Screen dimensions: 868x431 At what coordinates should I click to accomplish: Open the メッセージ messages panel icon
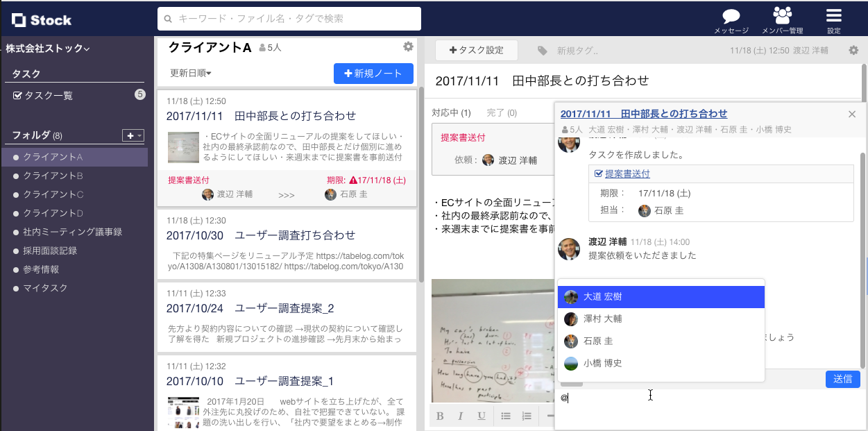coord(731,15)
